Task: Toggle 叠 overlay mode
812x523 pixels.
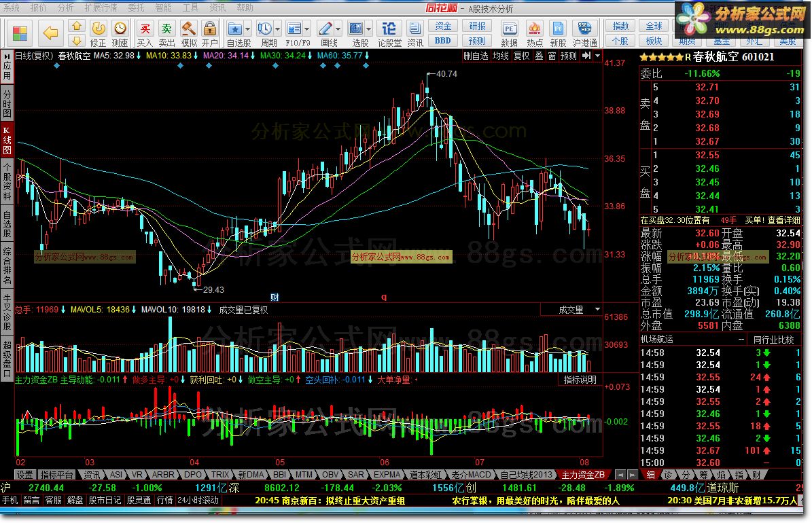Action: coord(539,56)
